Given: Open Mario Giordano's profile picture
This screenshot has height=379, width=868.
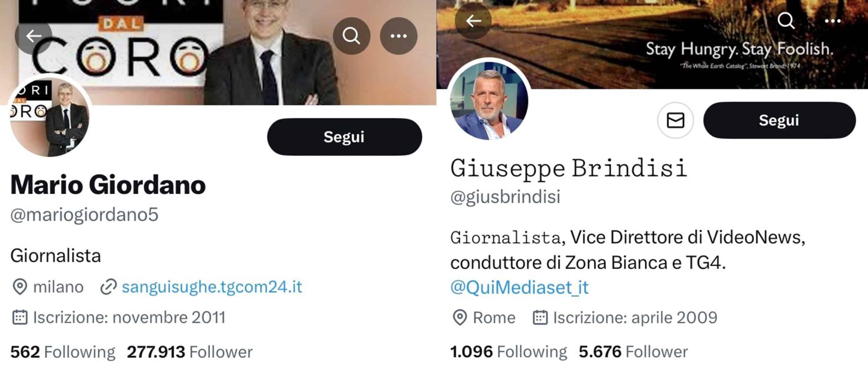Looking at the screenshot, I should [50, 117].
